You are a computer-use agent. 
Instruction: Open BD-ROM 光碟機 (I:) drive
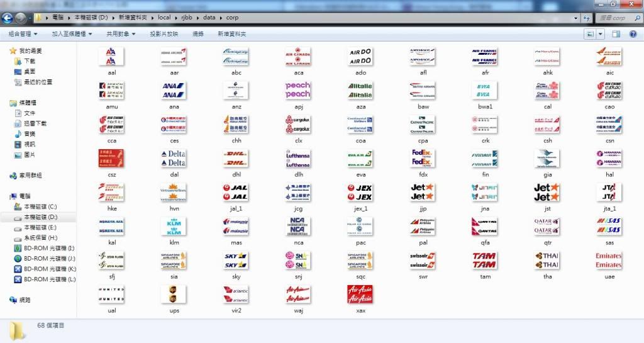[45, 248]
